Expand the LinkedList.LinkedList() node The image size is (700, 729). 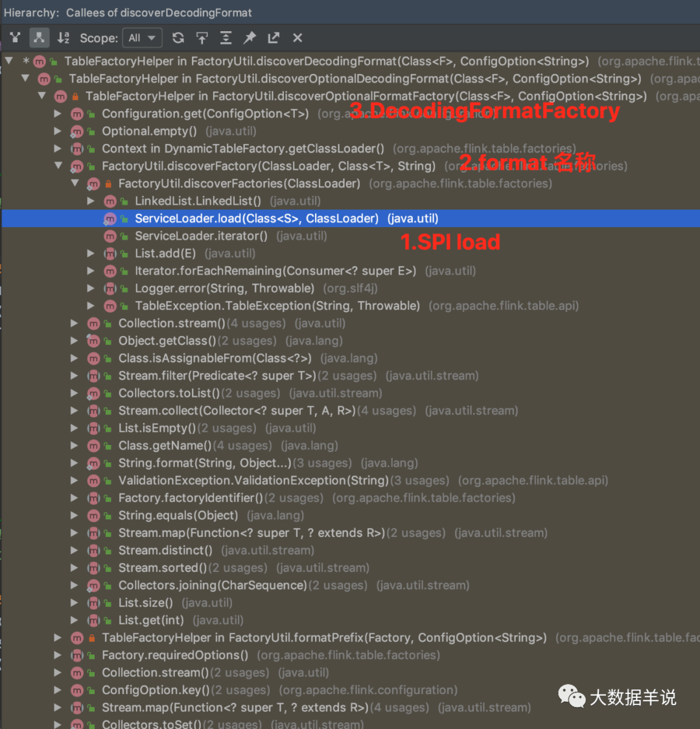point(91,201)
